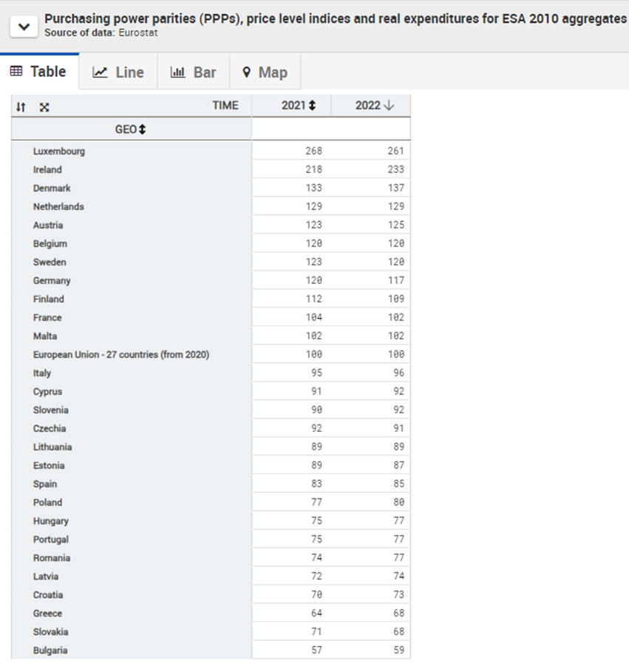Image resolution: width=629 pixels, height=672 pixels.
Task: Select the Bulgaria row label
Action: [x=50, y=651]
